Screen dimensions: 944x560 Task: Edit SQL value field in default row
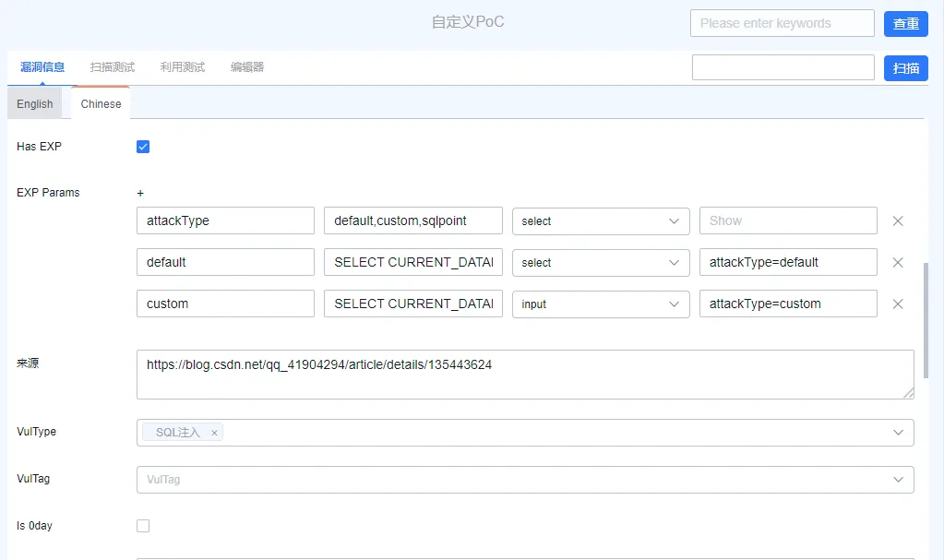click(x=413, y=263)
